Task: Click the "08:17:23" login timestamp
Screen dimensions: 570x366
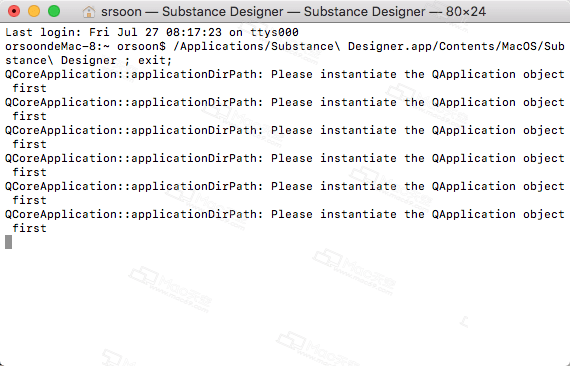Action: pos(194,32)
